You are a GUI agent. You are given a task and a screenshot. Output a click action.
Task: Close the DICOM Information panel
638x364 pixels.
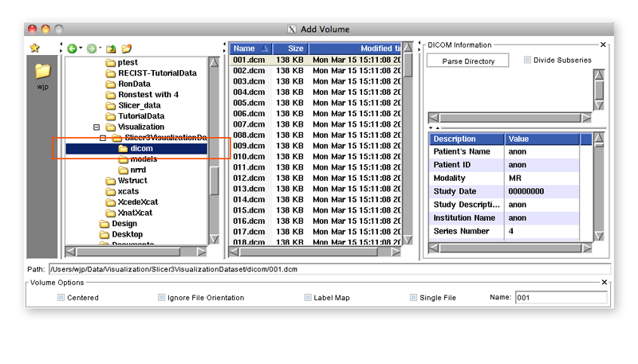coord(603,45)
